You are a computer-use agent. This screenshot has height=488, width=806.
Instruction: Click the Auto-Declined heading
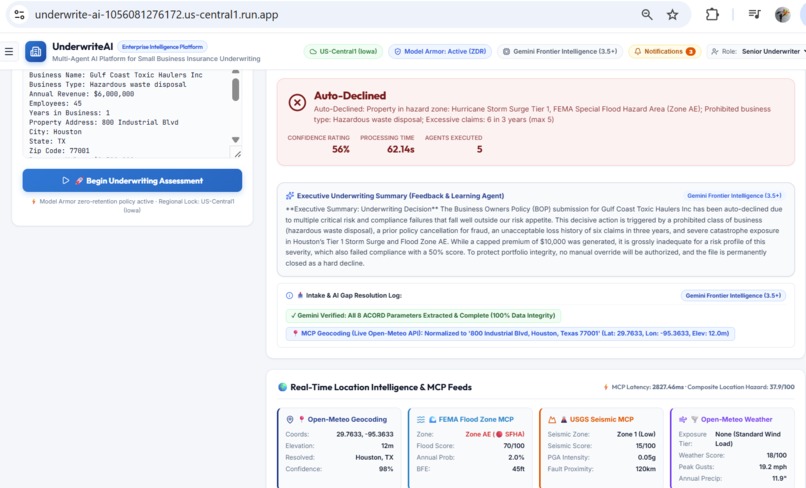coord(350,96)
